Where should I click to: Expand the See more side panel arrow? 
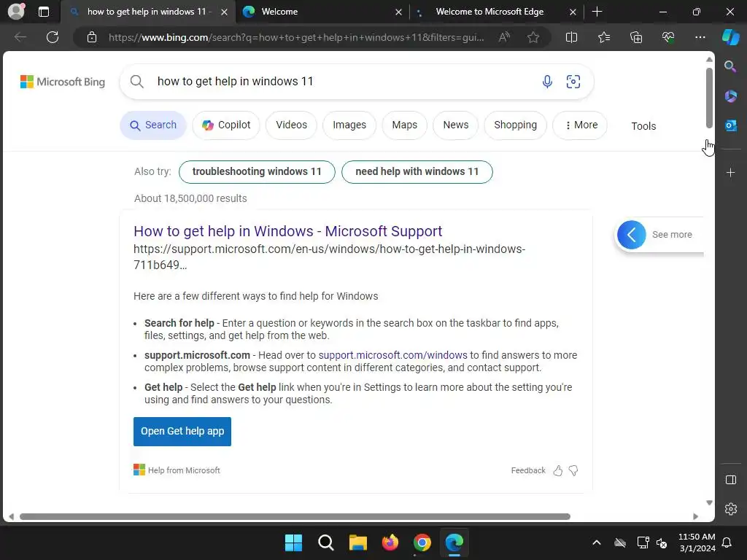click(631, 235)
